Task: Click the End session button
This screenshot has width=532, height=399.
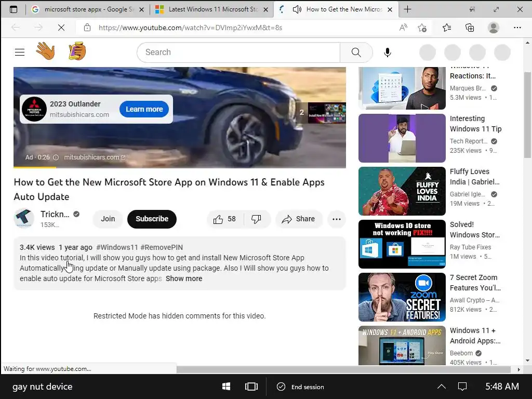Action: pyautogui.click(x=300, y=387)
